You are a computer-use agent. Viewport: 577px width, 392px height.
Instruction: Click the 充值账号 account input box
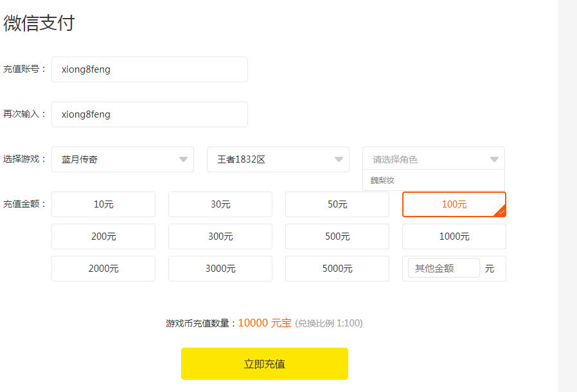coord(149,69)
